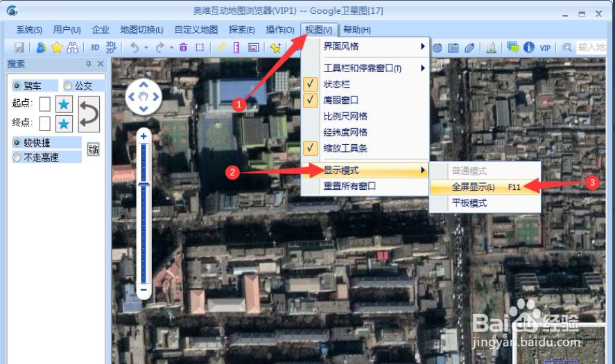The width and height of the screenshot is (615, 364).
Task: Choose 平板模式 from display mode submenu
Action: 485,202
